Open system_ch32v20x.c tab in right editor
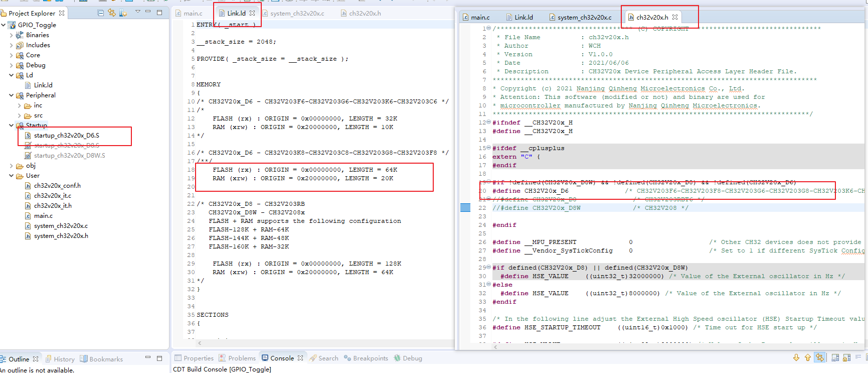Viewport: 868px width, 373px height. click(x=581, y=17)
